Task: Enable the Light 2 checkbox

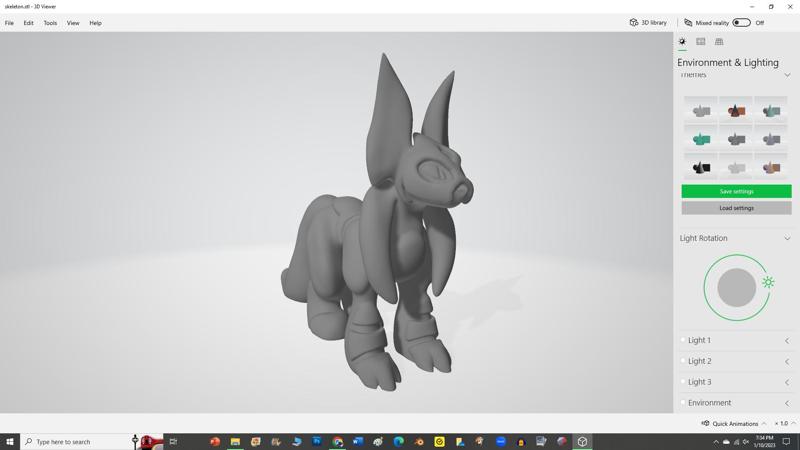Action: (683, 361)
